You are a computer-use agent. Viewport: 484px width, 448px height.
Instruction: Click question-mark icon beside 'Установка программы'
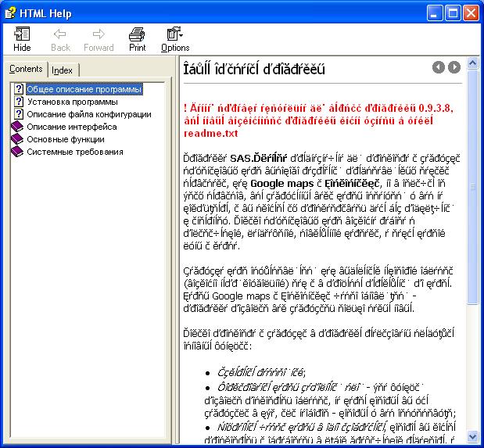pyautogui.click(x=18, y=102)
